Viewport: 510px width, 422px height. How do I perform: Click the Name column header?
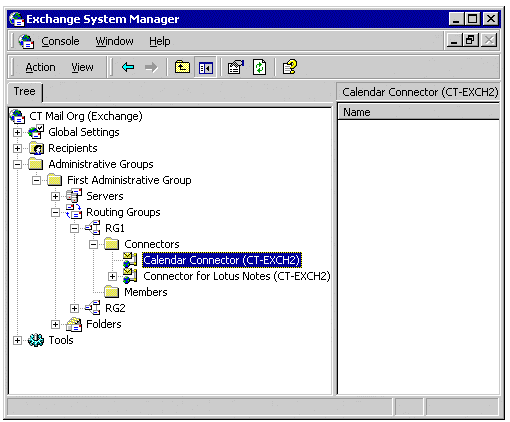[x=419, y=112]
